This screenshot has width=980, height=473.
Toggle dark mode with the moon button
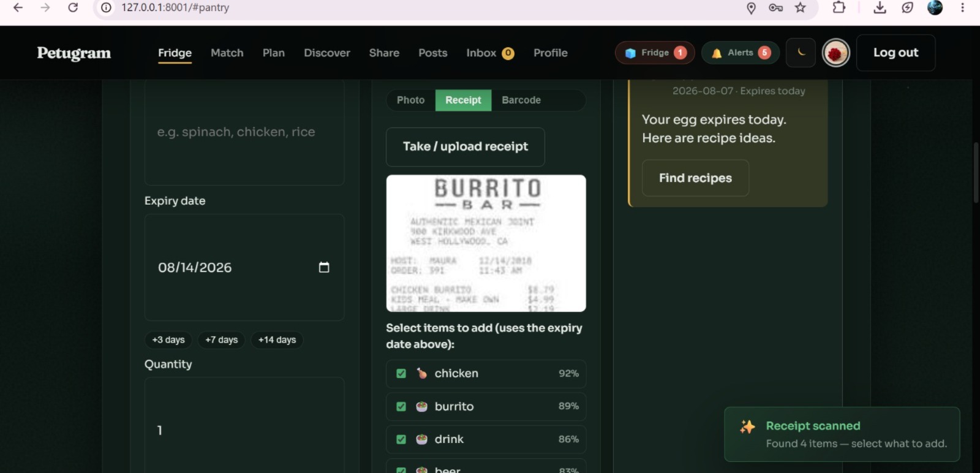pyautogui.click(x=801, y=53)
